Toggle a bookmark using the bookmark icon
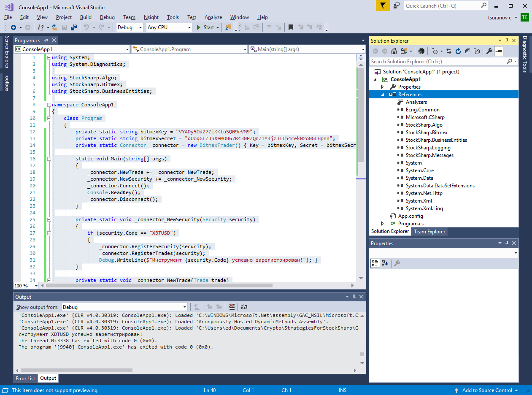This screenshot has height=395, width=532. (x=291, y=27)
